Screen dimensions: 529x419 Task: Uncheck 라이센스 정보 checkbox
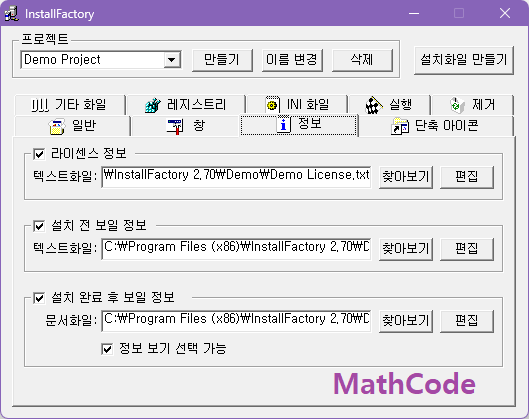point(39,154)
